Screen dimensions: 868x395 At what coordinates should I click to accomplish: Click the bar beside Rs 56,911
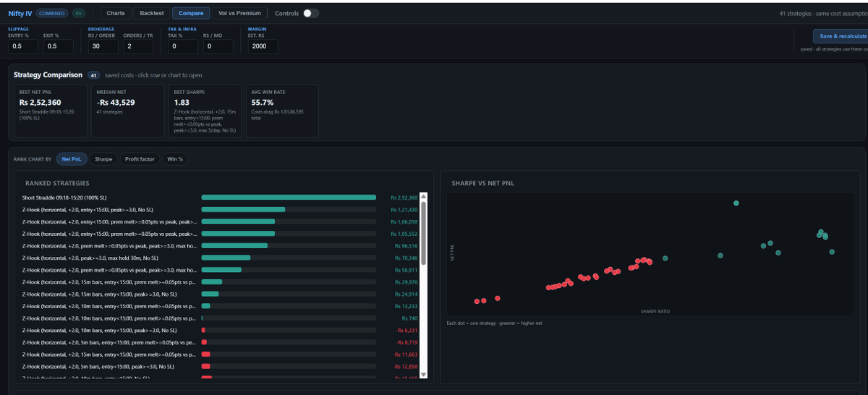click(289, 270)
